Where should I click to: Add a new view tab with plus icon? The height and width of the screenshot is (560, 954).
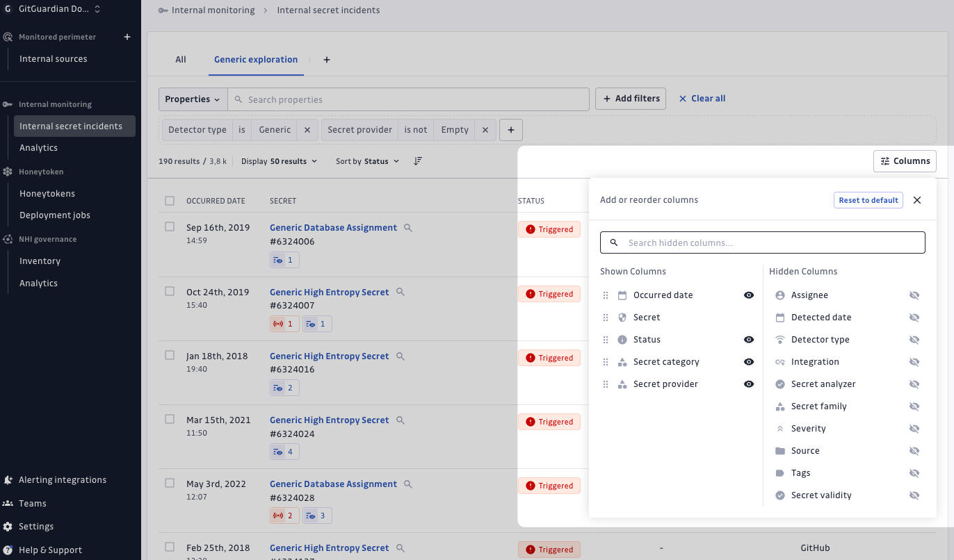pyautogui.click(x=327, y=60)
